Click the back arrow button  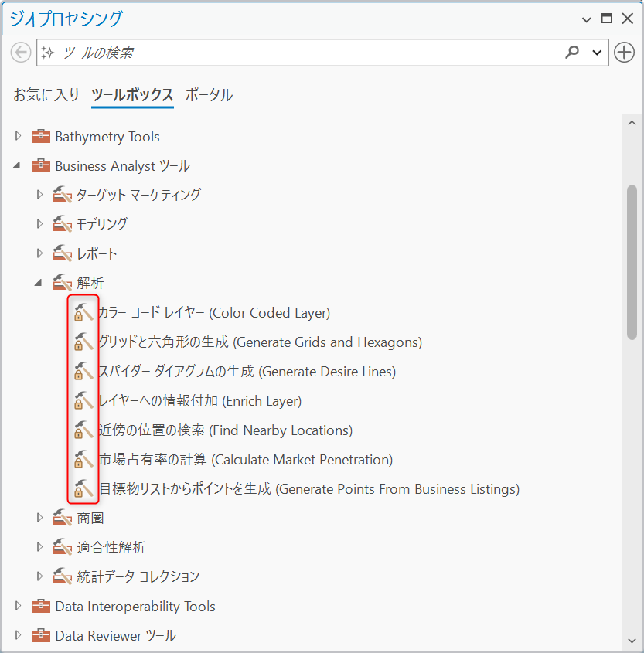pos(21,53)
